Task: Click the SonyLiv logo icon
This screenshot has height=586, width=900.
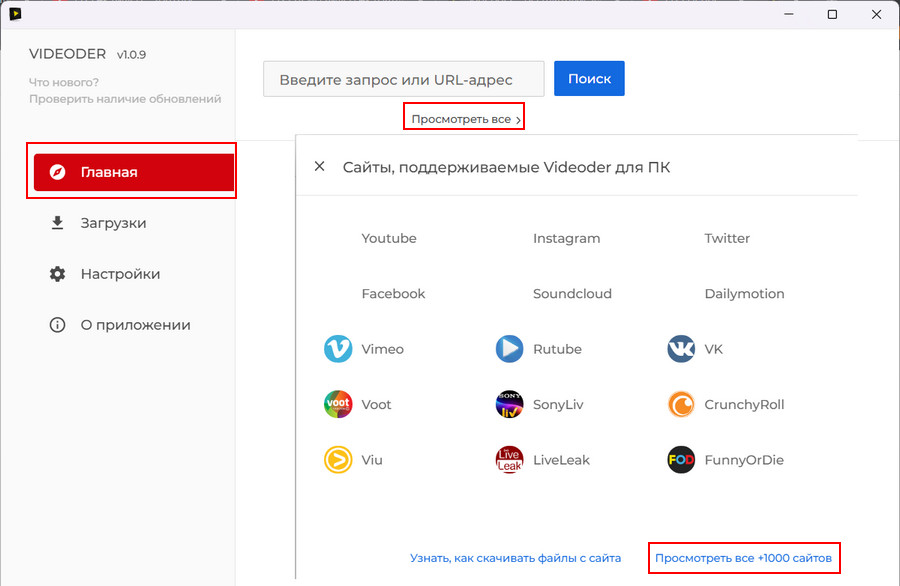Action: [509, 404]
